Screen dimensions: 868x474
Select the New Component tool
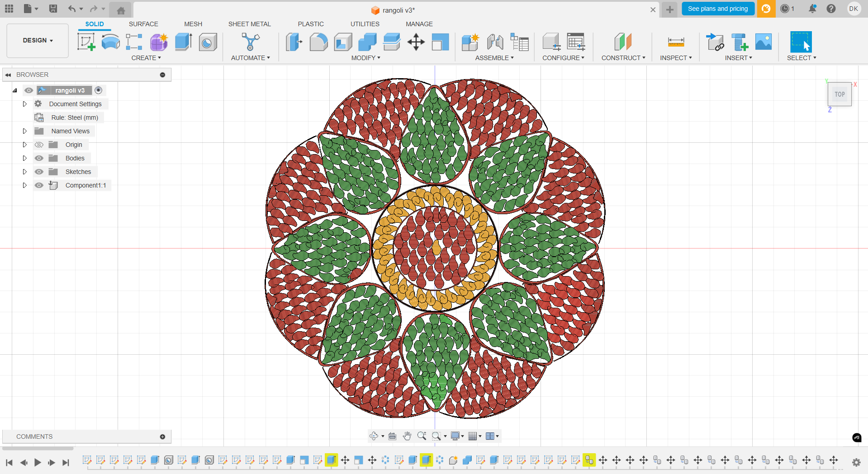[x=470, y=42]
